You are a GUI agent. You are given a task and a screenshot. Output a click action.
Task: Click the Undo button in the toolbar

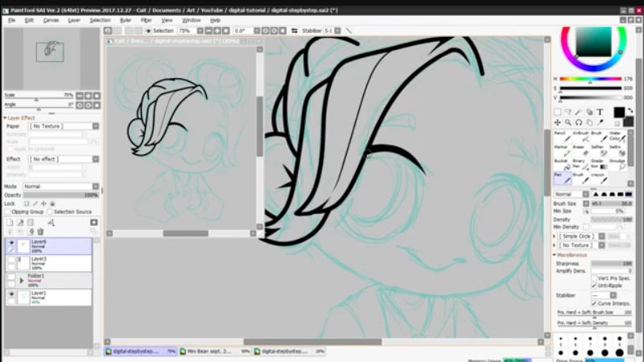pyautogui.click(x=108, y=31)
